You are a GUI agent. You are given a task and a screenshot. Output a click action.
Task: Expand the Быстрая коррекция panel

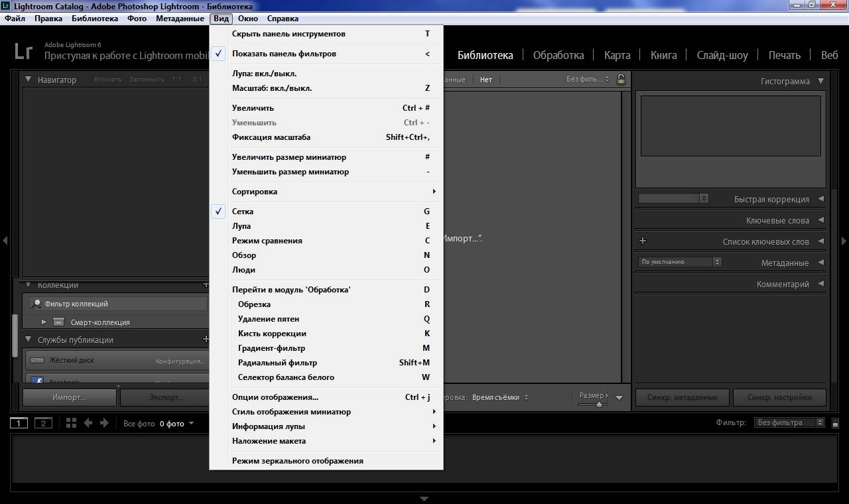pyautogui.click(x=820, y=199)
